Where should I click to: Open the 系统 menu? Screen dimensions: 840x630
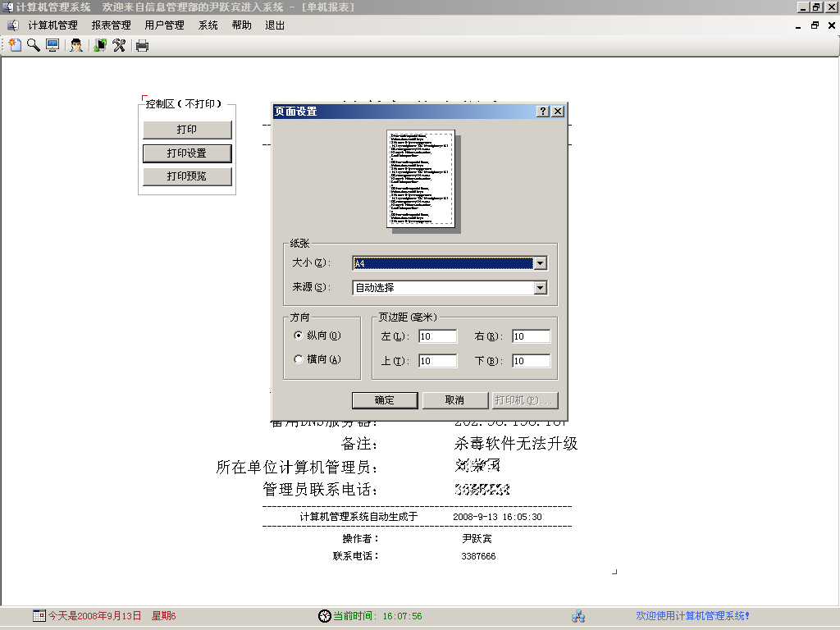(x=208, y=25)
